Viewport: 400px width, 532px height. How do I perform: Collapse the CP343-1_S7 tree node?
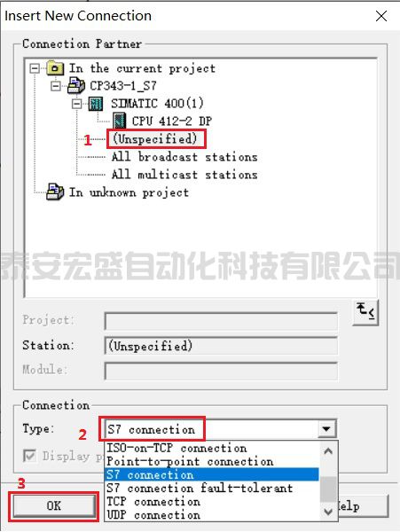(56, 86)
